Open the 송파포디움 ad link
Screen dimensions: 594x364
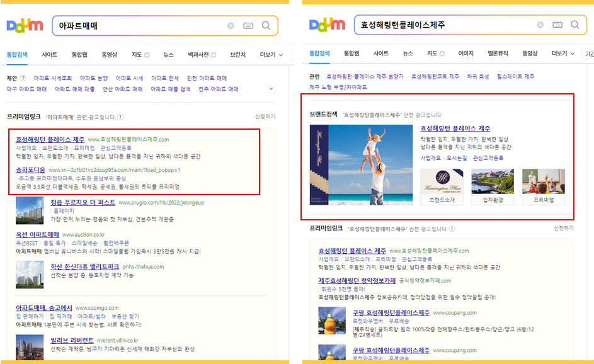point(30,169)
